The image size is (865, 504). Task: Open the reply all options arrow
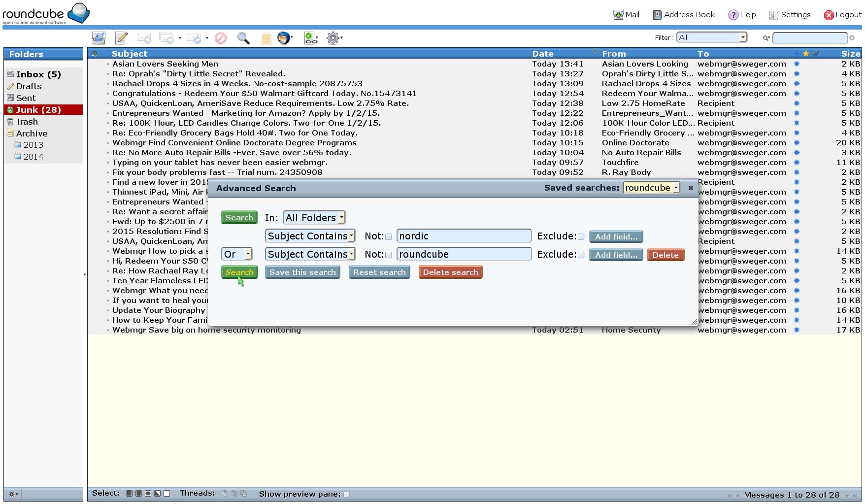click(x=180, y=38)
